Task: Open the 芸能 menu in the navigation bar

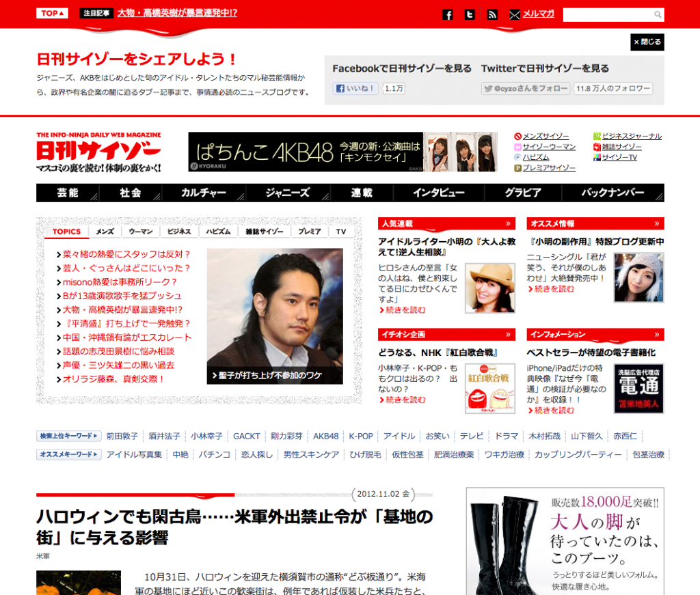Action: point(68,193)
